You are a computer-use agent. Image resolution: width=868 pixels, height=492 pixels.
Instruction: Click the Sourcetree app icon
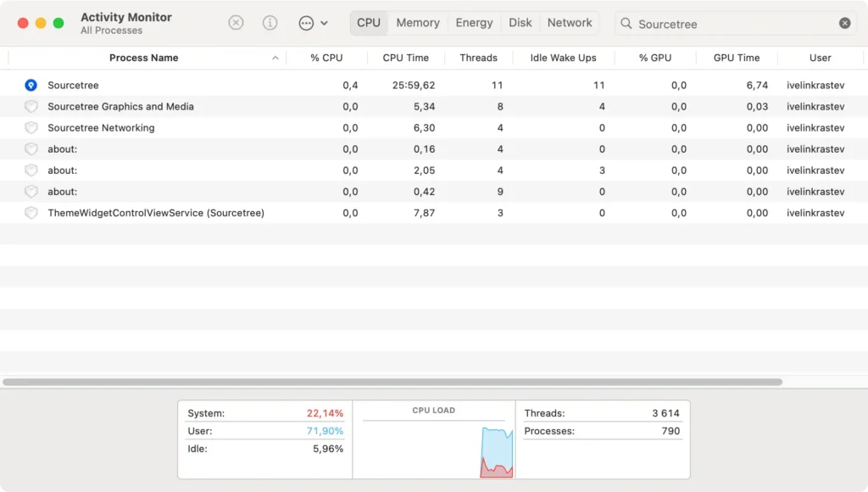(x=31, y=86)
